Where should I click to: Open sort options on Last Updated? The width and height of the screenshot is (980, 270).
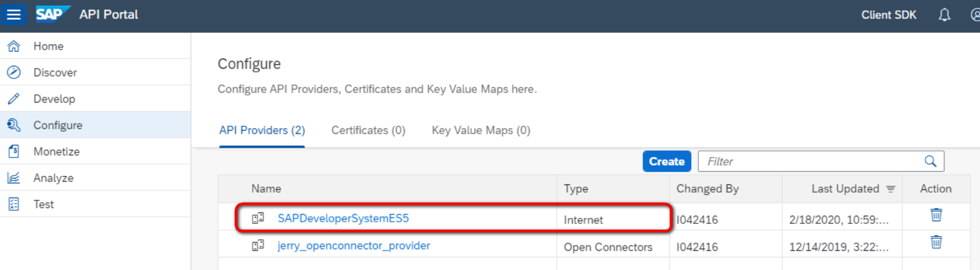891,189
